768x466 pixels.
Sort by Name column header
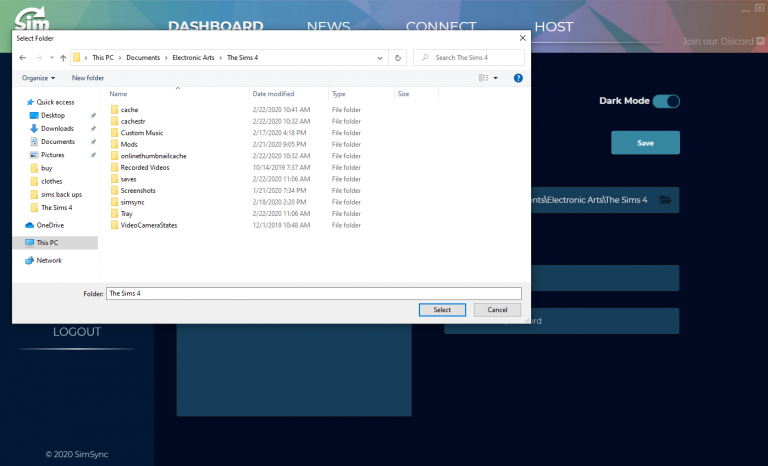118,94
